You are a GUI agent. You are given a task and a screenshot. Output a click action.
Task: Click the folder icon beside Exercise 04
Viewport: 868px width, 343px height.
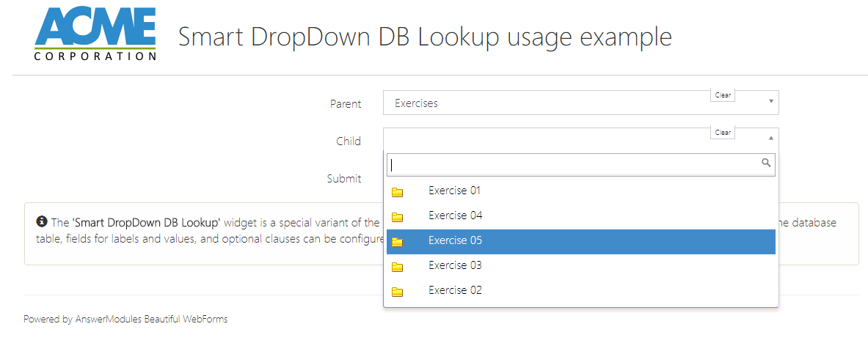(398, 217)
